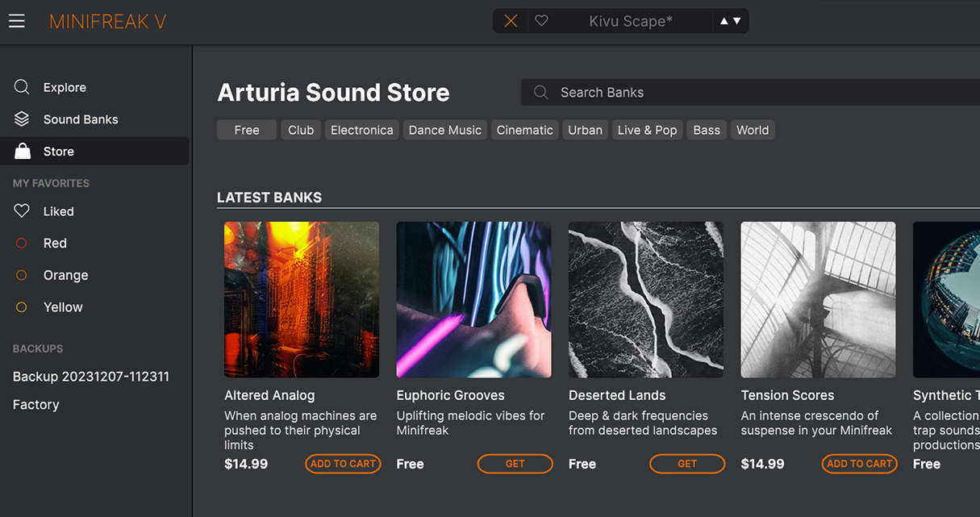Toggle the Cinematic genre filter

pyautogui.click(x=525, y=130)
